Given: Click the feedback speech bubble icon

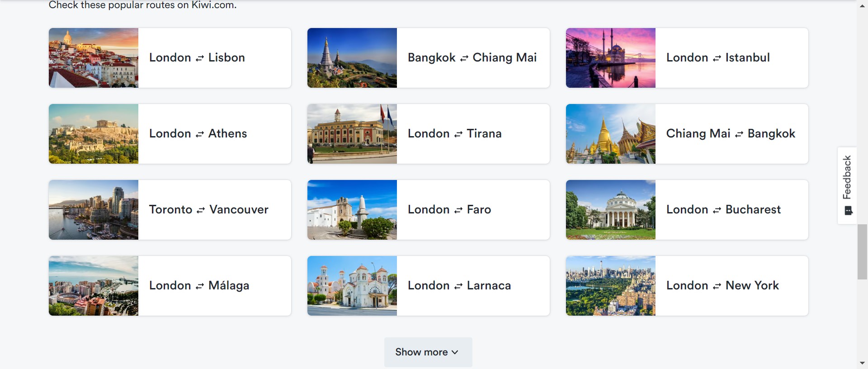Looking at the screenshot, I should pos(849,211).
